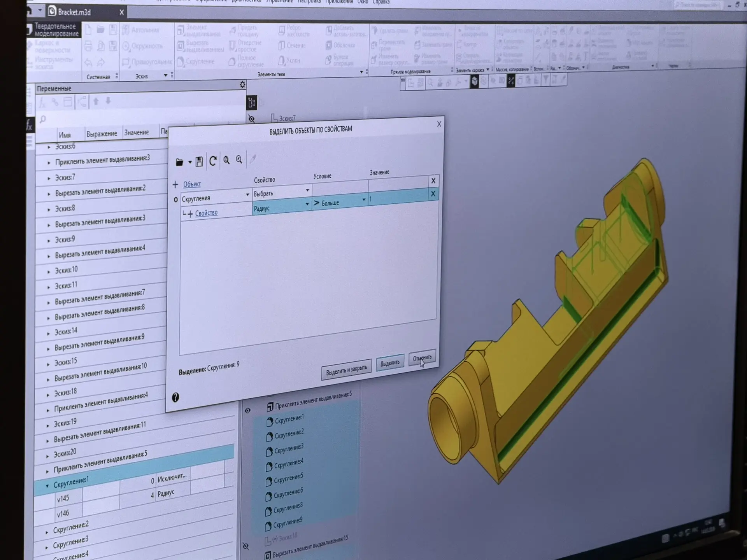
Task: Click the Скругление tool in the ribbon
Action: pos(196,61)
